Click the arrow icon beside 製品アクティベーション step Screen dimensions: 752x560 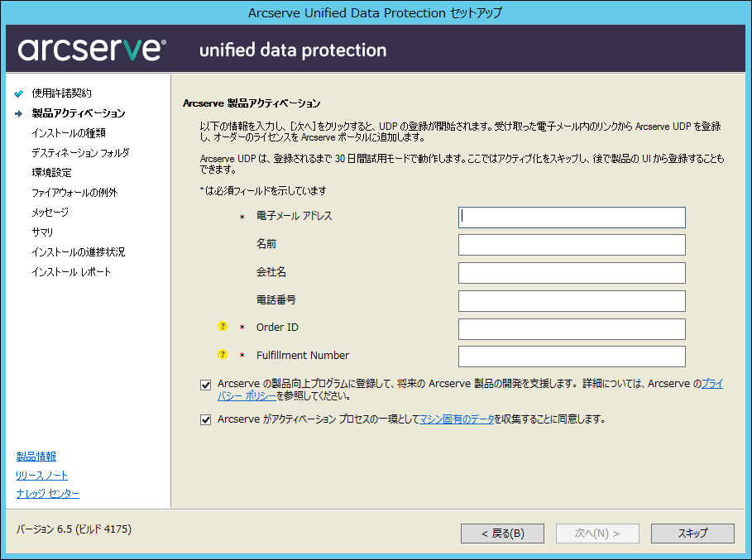coord(19,113)
